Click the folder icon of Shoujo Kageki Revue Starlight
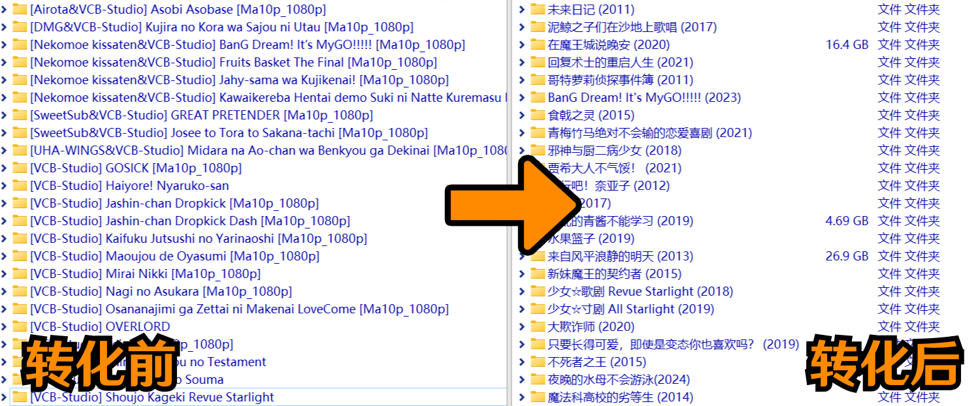Viewport: 980px width, 406px height. tap(20, 398)
